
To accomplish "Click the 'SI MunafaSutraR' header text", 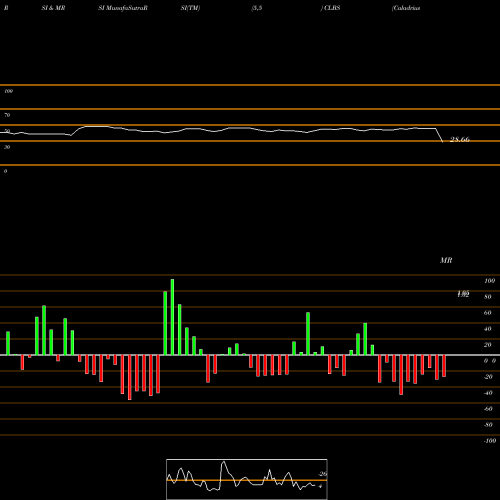I will click(x=123, y=8).
